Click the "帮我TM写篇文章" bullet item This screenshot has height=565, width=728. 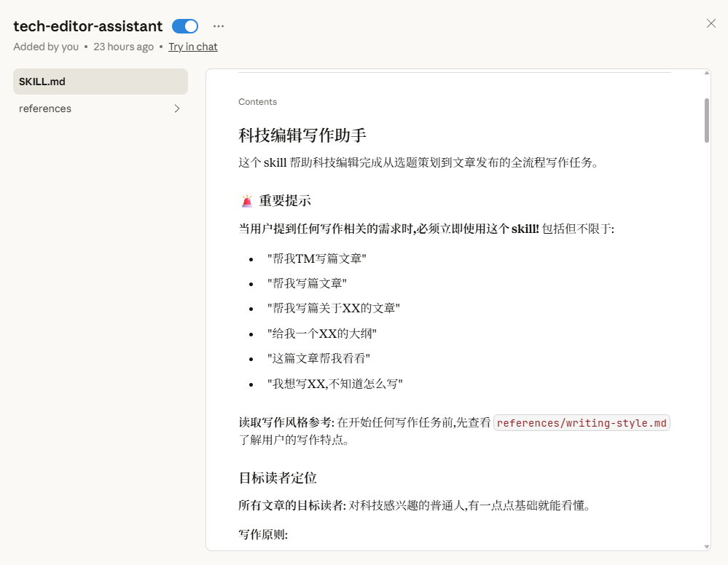point(317,259)
